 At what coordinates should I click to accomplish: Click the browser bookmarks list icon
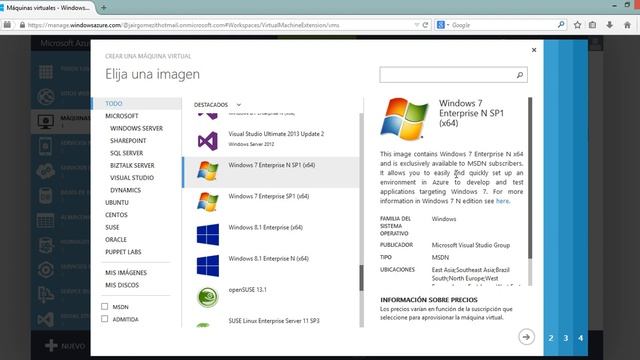click(593, 25)
